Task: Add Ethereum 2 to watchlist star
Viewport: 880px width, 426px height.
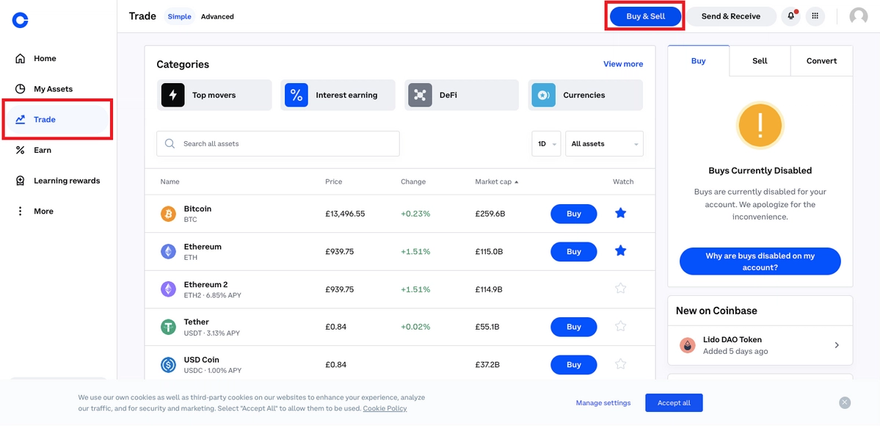Action: [x=620, y=288]
